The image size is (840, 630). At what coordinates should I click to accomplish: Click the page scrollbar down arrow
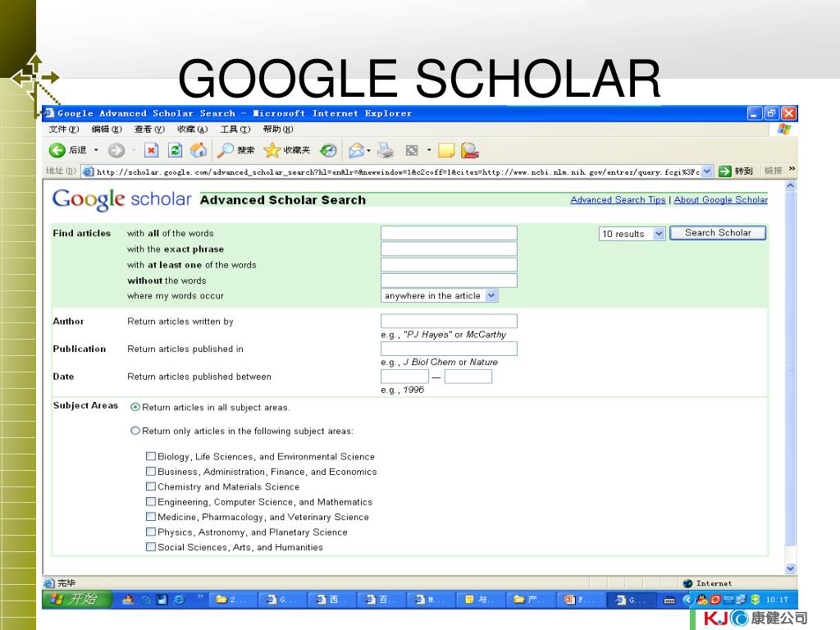click(x=791, y=568)
